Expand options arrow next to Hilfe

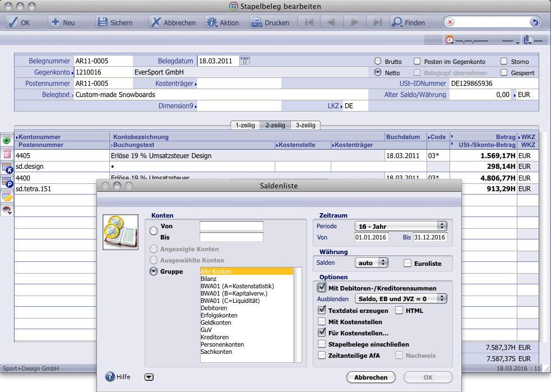click(x=149, y=377)
